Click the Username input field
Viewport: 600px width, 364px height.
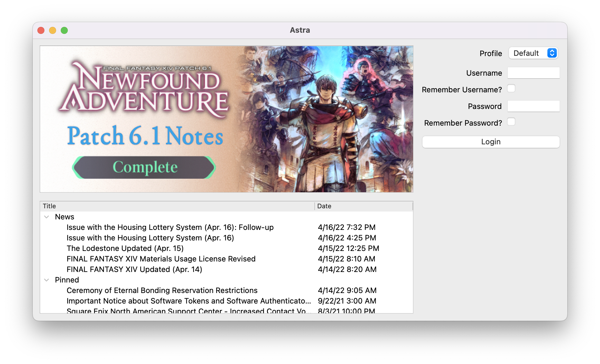533,73
